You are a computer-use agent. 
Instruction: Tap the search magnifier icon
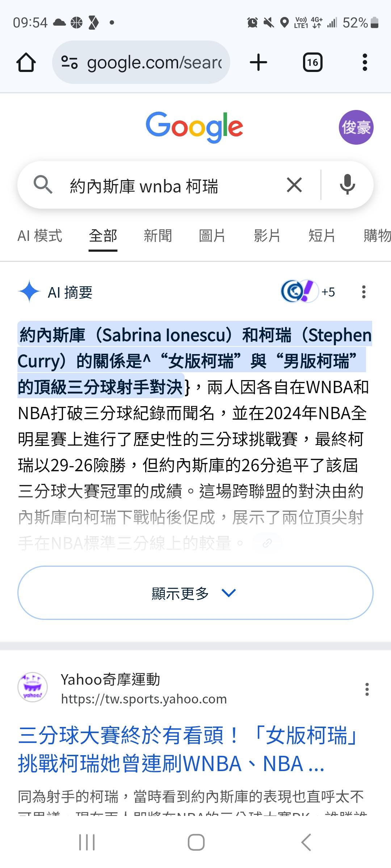click(43, 185)
